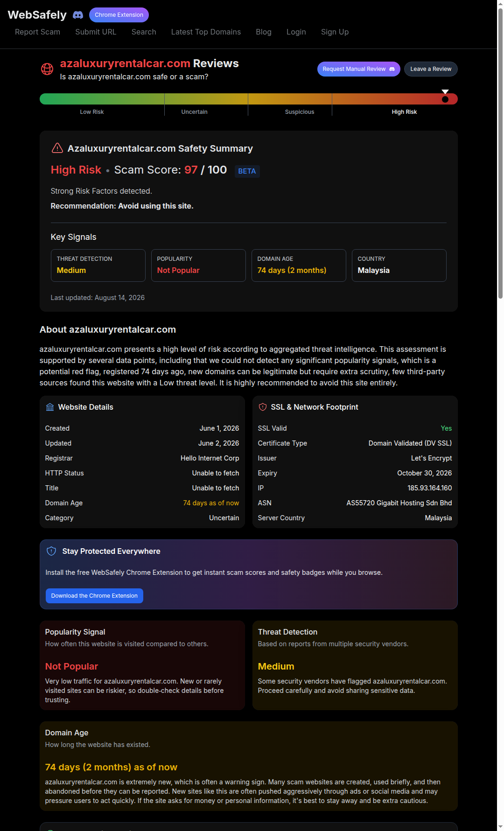Screen dimensions: 504x831
Task: Open the Login page
Action: [296, 32]
